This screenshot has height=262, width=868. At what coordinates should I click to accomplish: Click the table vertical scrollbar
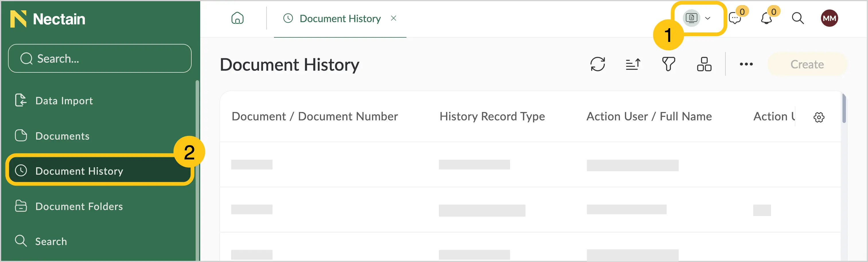pos(844,109)
